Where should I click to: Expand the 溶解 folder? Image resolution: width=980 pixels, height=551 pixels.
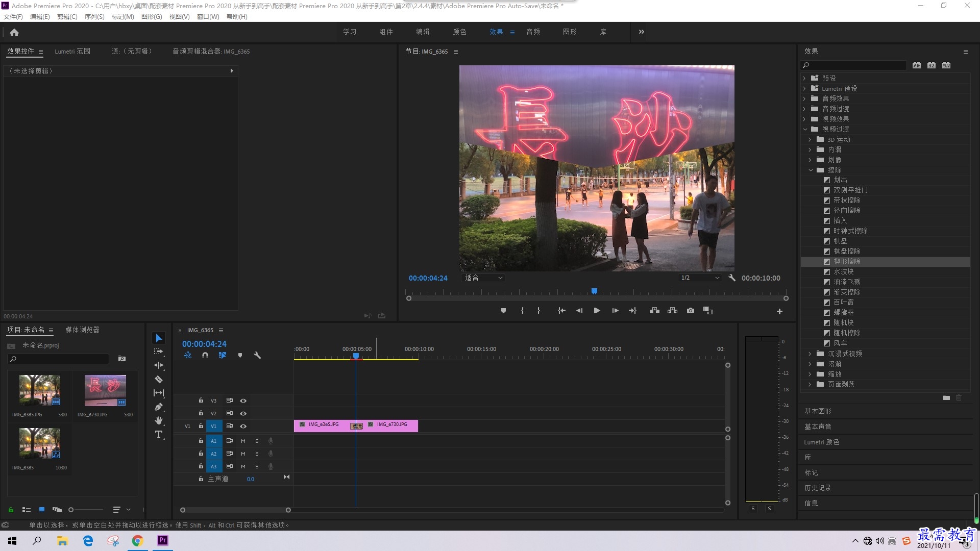(x=810, y=364)
